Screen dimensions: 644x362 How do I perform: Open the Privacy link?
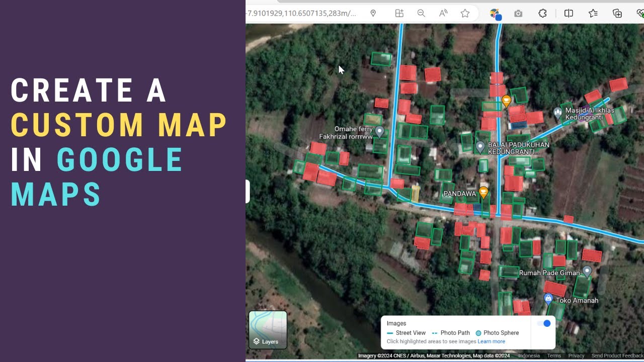pyautogui.click(x=576, y=355)
